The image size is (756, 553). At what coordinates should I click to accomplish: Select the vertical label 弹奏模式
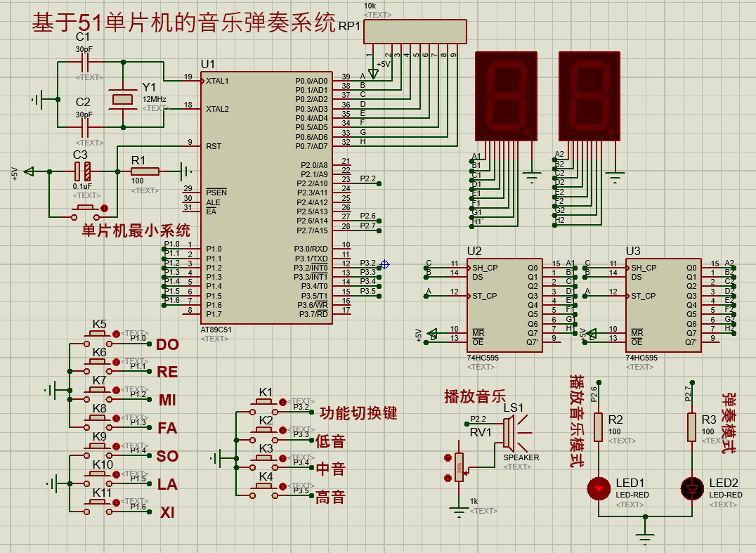pyautogui.click(x=729, y=423)
